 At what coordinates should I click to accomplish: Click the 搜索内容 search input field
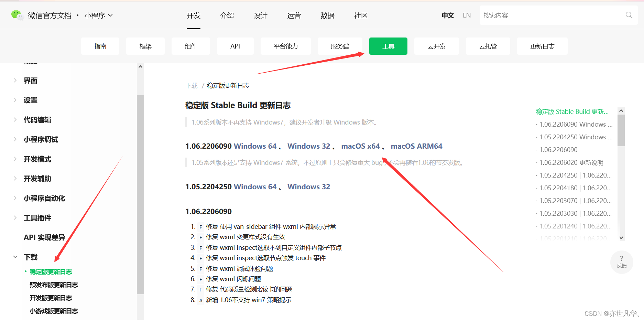point(550,15)
